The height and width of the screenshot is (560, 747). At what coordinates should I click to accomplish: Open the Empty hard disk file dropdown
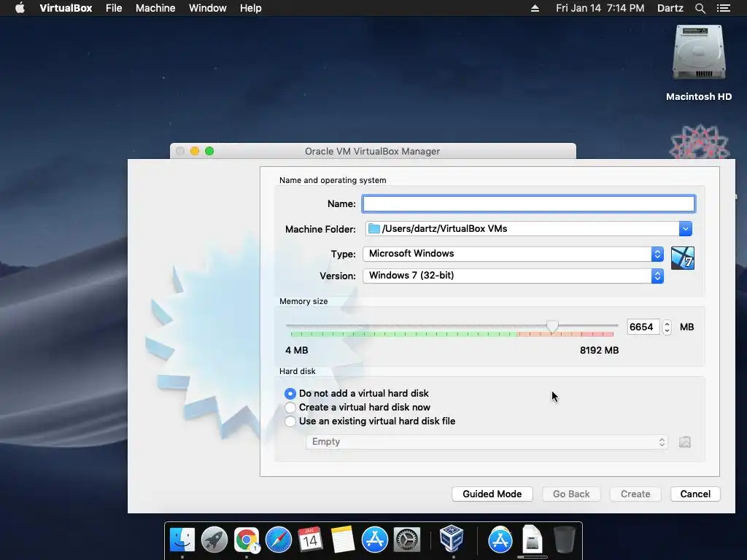(487, 442)
